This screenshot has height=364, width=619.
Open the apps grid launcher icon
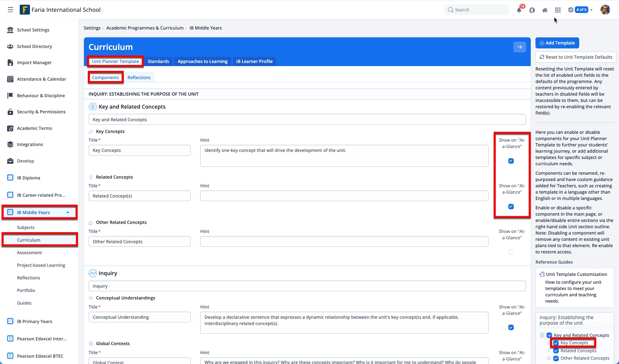coord(558,10)
